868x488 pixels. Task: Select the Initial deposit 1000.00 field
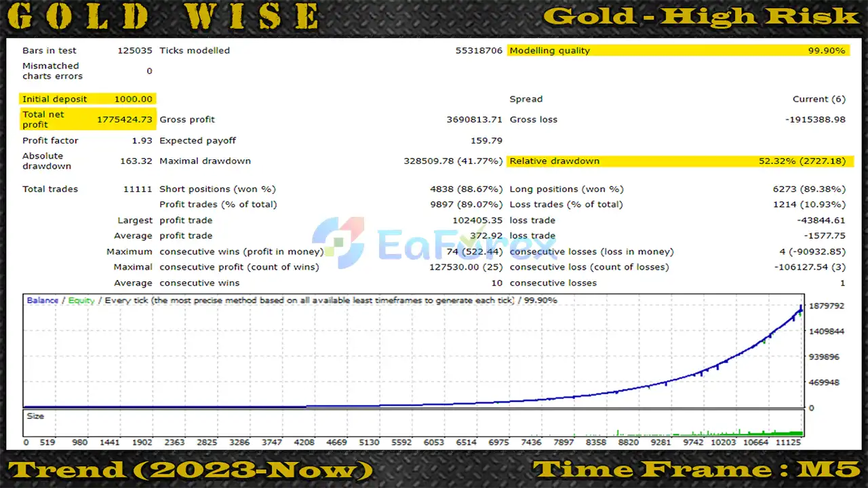coord(88,99)
